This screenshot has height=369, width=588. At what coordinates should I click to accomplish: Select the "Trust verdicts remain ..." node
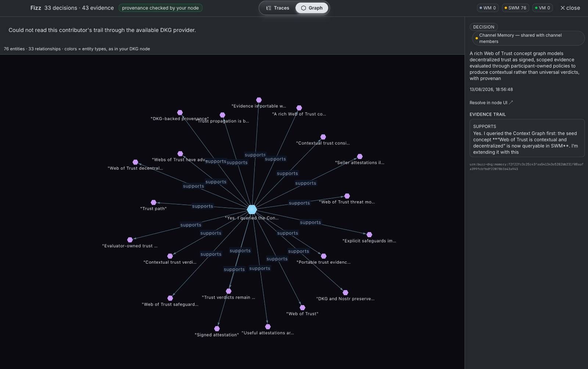coord(229,291)
